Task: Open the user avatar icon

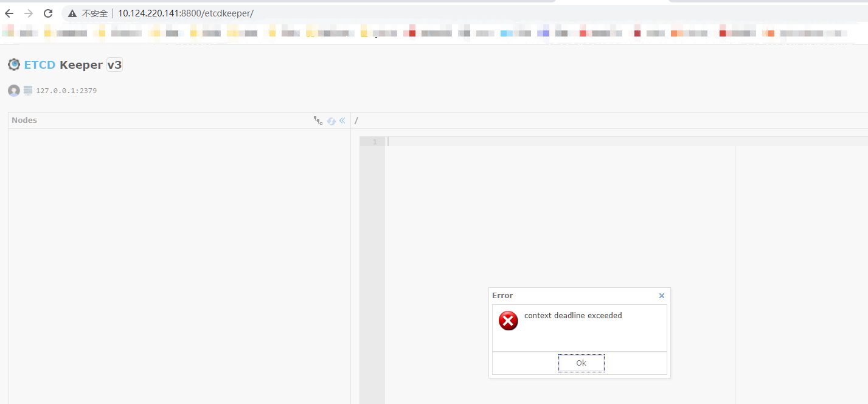Action: (x=13, y=90)
